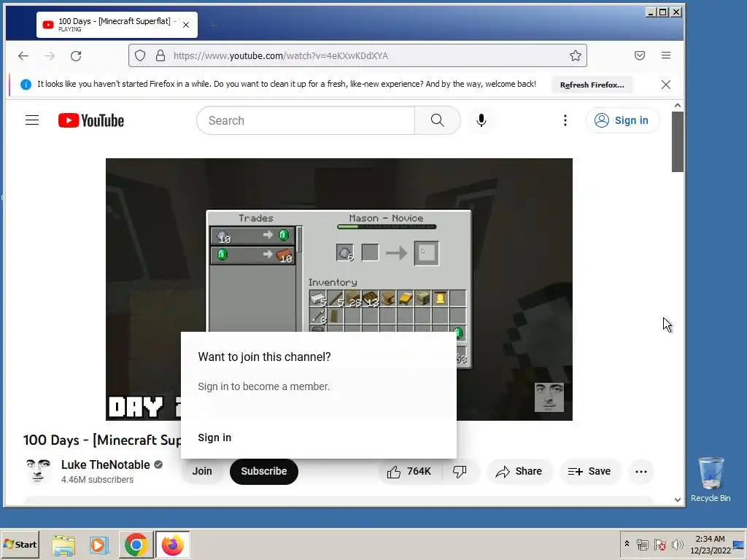Viewport: 747px width, 560px height.
Task: Click the forward navigation arrow
Action: (50, 55)
